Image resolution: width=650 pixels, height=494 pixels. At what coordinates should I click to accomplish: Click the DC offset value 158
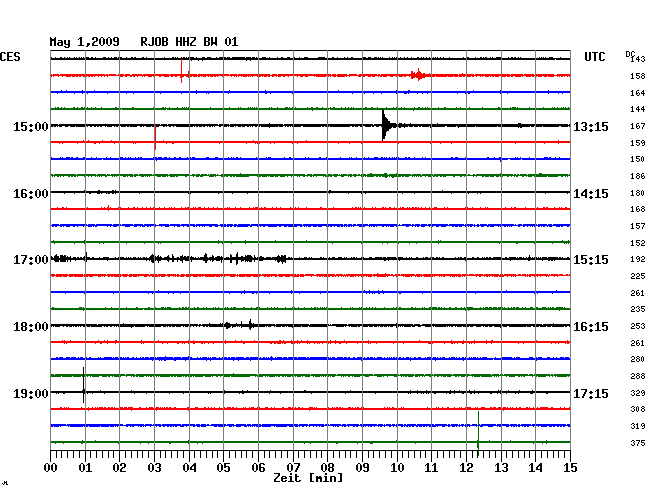click(638, 76)
